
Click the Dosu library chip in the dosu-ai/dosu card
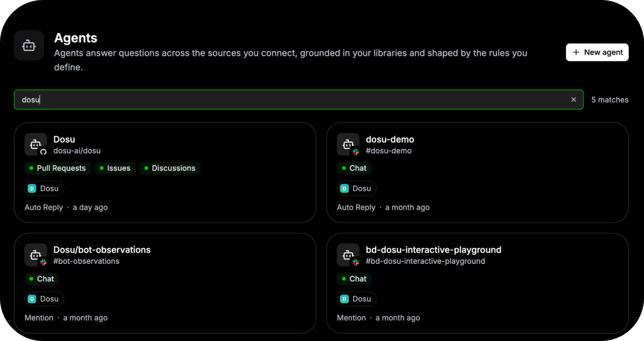[x=45, y=188]
